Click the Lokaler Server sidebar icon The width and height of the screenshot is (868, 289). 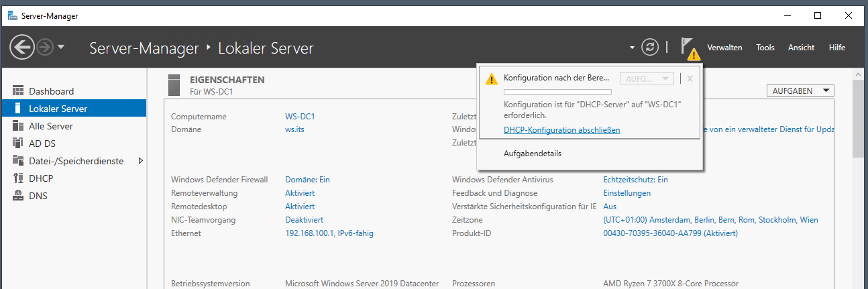pos(18,108)
